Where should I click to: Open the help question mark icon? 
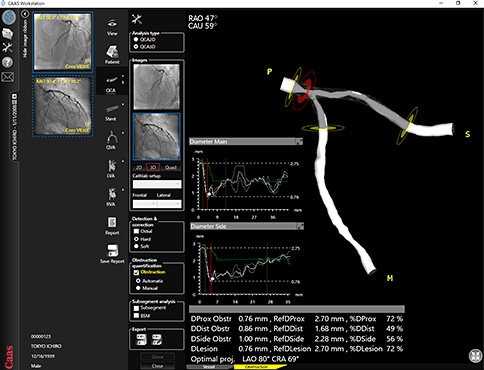pos(8,62)
